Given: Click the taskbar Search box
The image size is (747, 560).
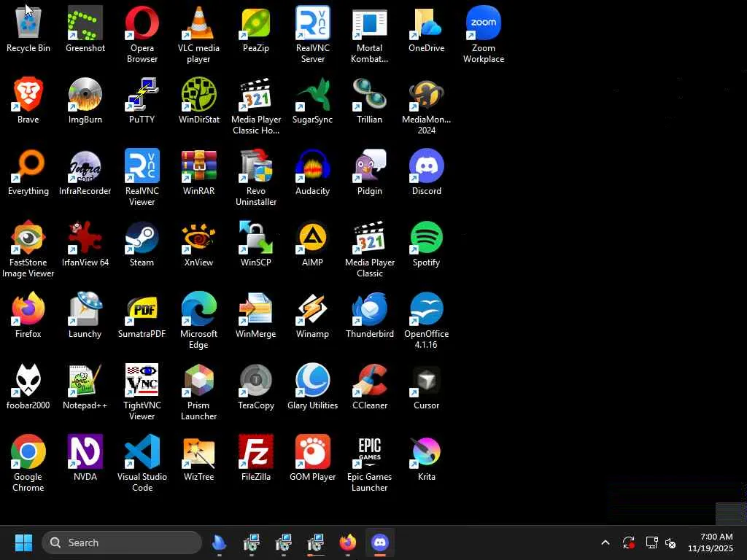Looking at the screenshot, I should [x=122, y=542].
